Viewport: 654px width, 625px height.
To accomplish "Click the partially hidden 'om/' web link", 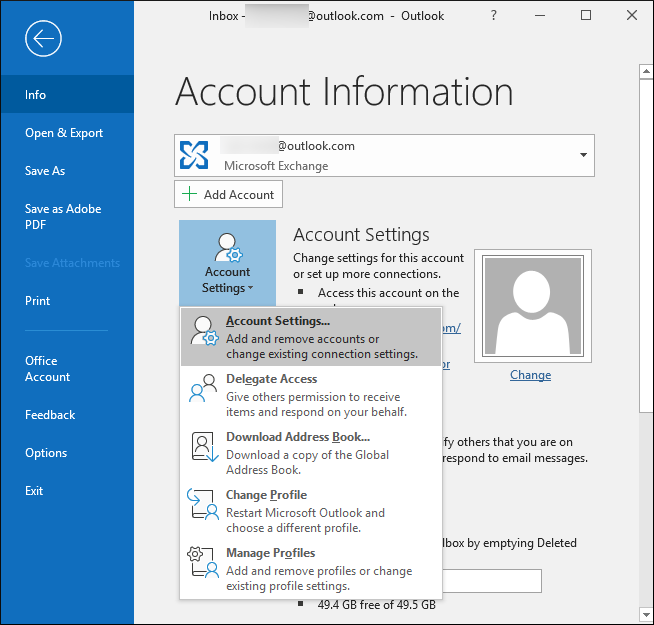I will [x=451, y=328].
